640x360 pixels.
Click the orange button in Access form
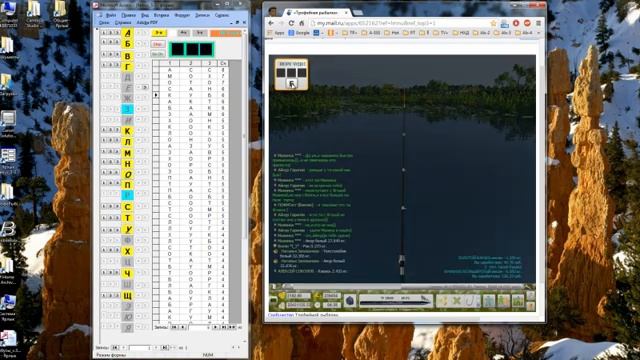click(225, 33)
